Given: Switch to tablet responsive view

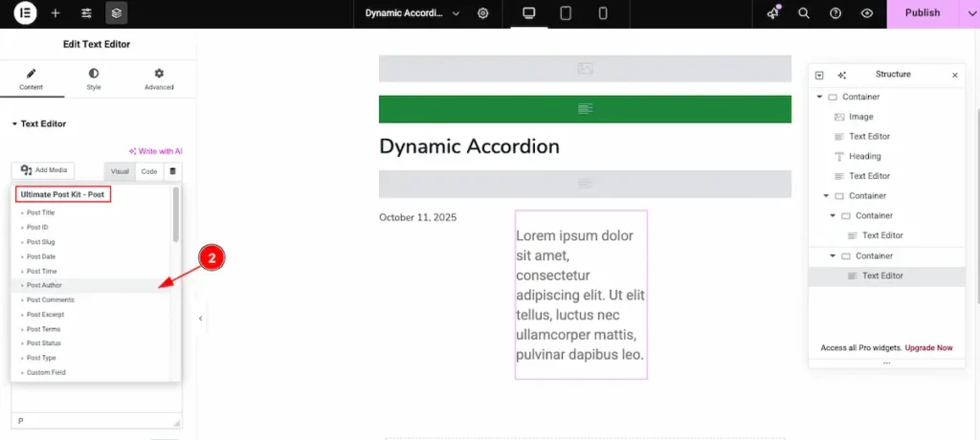Looking at the screenshot, I should tap(566, 13).
